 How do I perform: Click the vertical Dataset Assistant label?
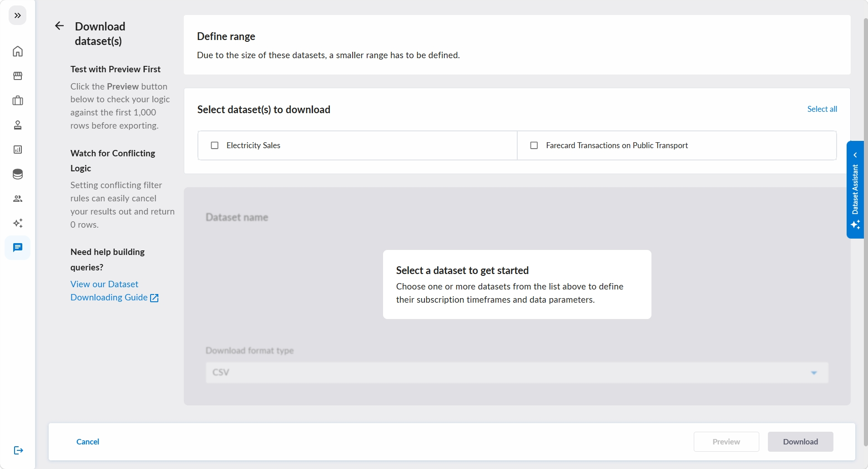coord(855,190)
